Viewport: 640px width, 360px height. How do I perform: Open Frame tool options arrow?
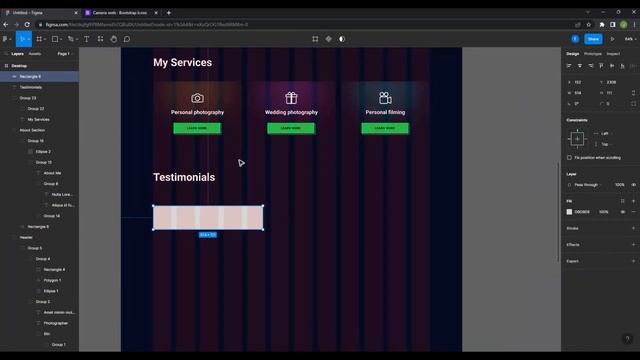click(x=45, y=40)
